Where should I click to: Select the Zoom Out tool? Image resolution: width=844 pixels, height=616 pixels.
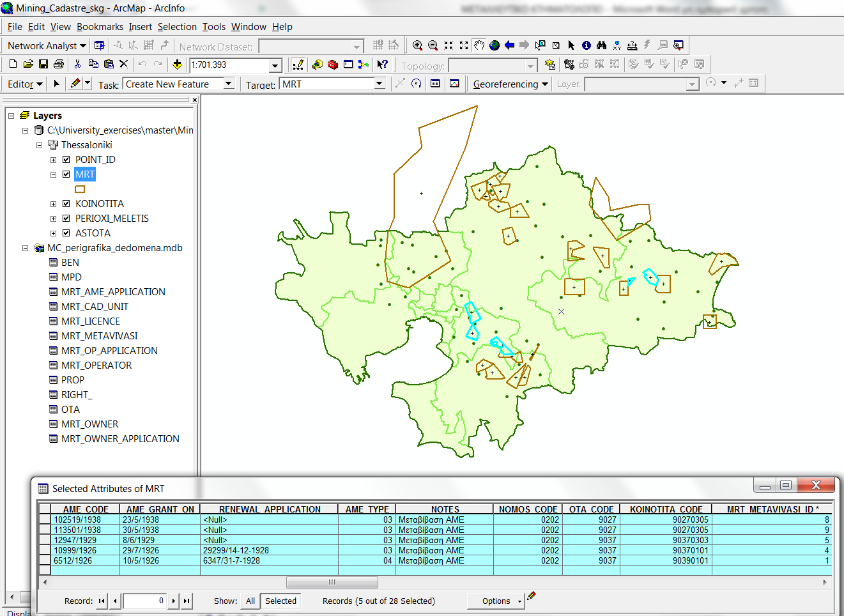point(433,45)
